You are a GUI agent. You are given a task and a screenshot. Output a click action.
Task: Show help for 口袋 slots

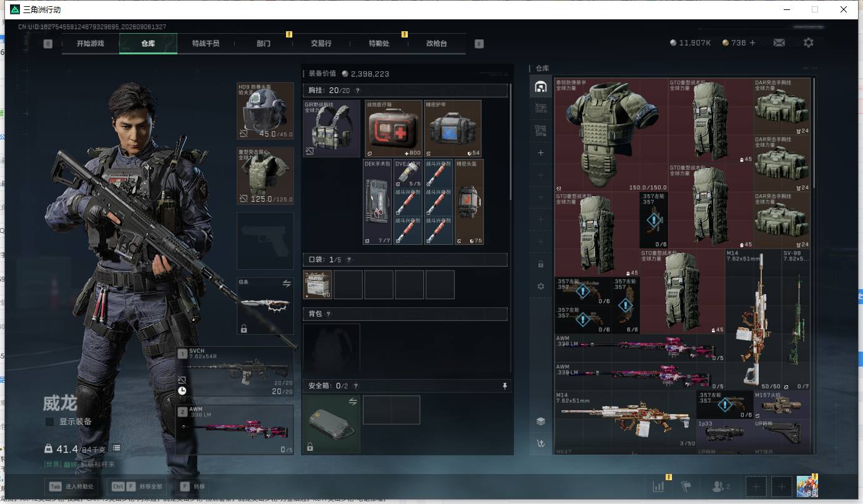point(348,260)
